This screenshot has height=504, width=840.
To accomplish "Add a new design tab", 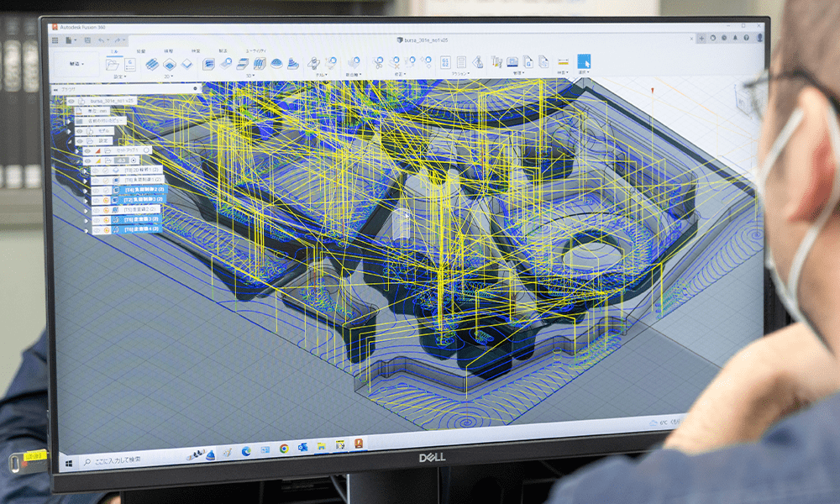I will tap(701, 39).
